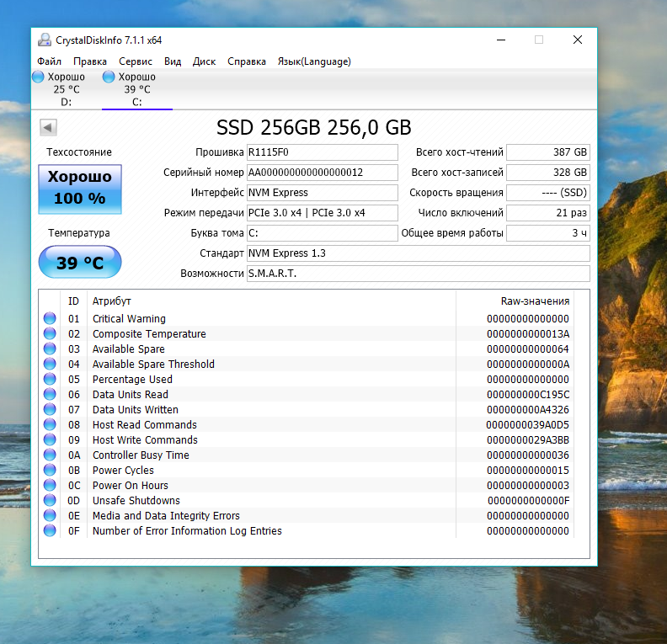The width and height of the screenshot is (667, 644).
Task: Click status orb for Data Units Written row
Action: click(50, 409)
